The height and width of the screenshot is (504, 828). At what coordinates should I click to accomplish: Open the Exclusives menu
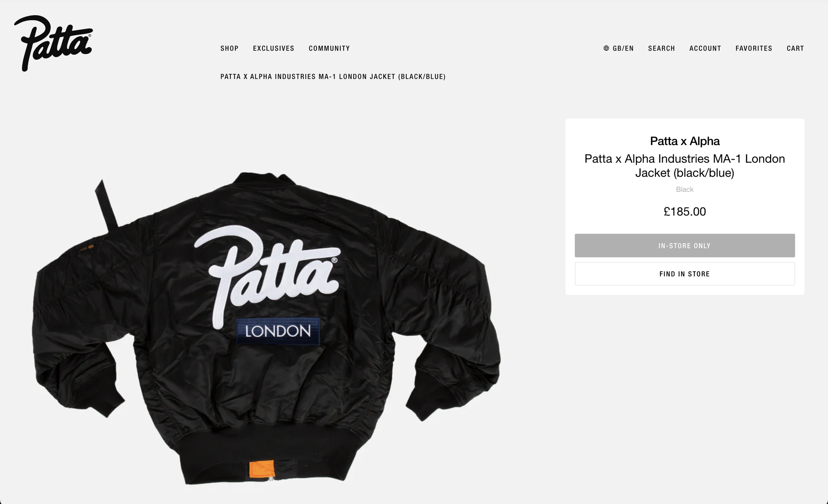[274, 48]
